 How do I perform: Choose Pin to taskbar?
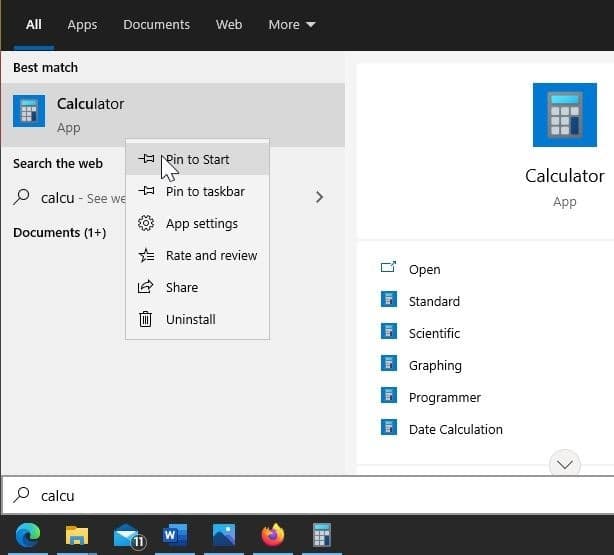pos(197,191)
